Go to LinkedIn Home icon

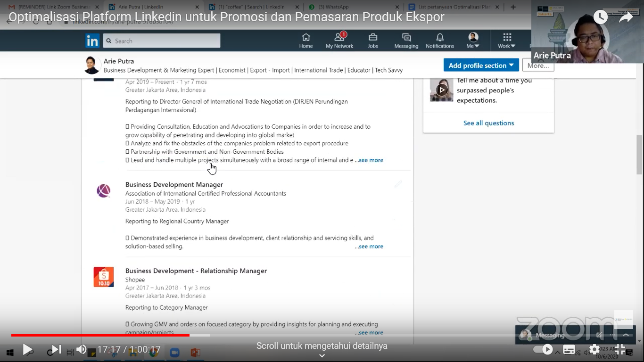[306, 41]
